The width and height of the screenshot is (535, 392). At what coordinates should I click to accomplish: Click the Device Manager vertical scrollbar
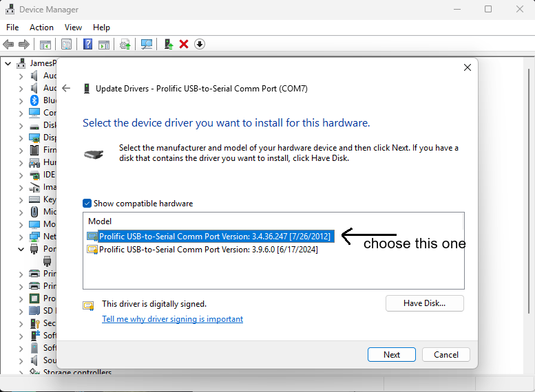coord(529,191)
